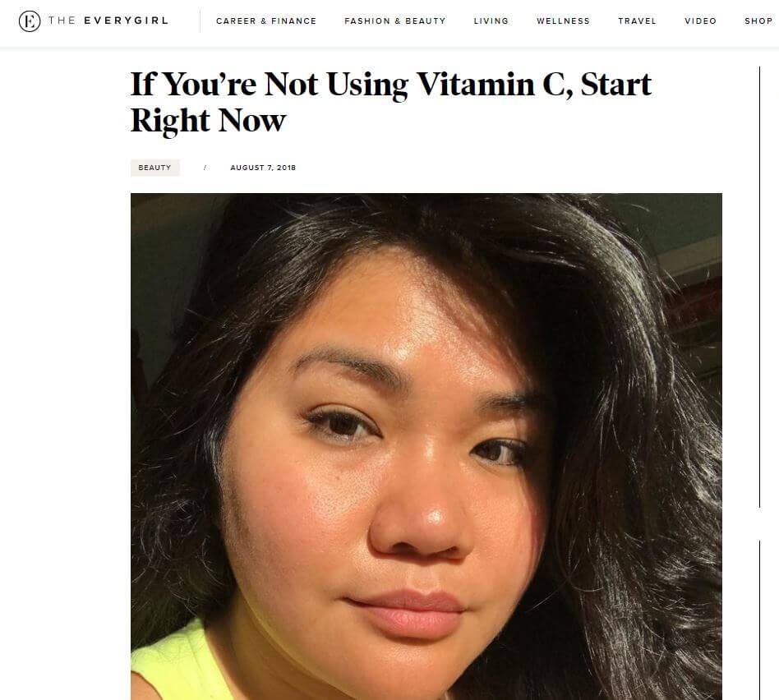Click Right Now in the headline
779x700 pixels.
pyautogui.click(x=208, y=121)
